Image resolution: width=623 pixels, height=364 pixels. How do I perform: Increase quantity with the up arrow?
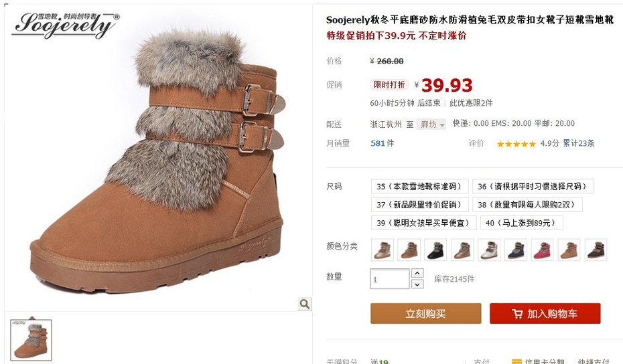tap(417, 273)
